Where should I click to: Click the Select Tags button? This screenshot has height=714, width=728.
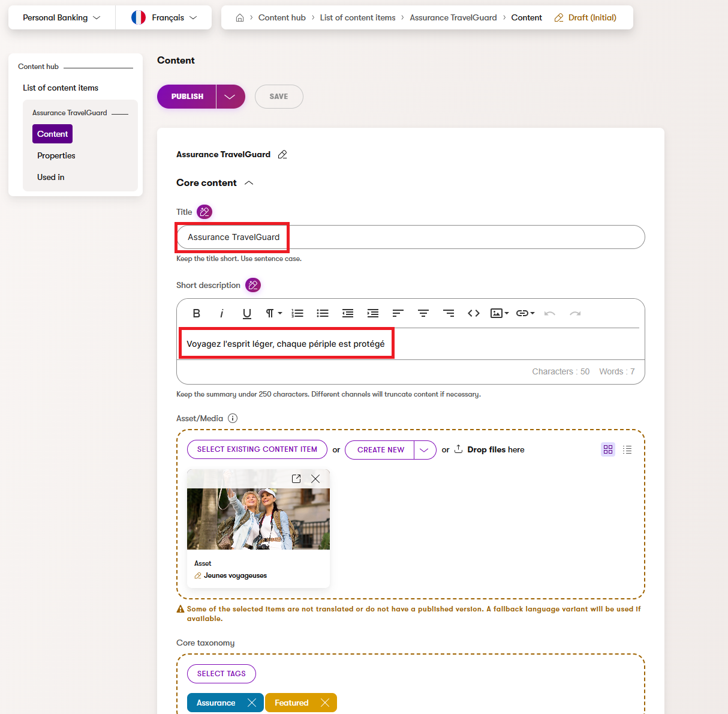tap(221, 674)
